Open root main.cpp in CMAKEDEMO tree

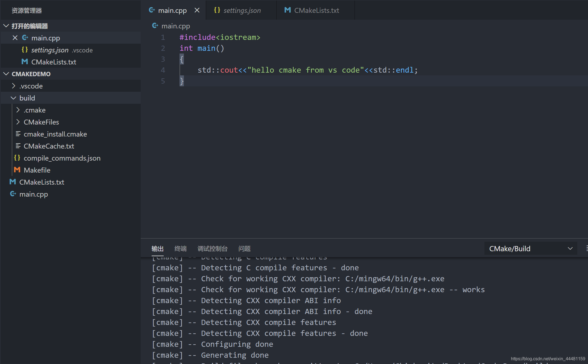(70, 194)
